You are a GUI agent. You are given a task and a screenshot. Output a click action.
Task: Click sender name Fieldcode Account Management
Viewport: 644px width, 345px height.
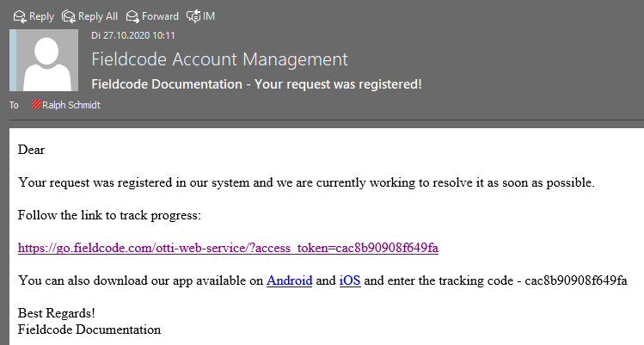[219, 59]
